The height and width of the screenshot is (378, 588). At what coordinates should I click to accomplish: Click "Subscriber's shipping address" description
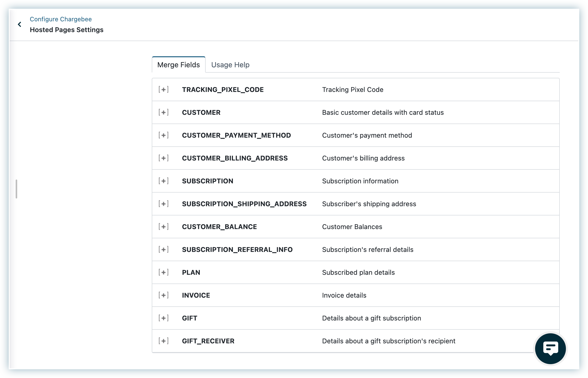pos(369,204)
